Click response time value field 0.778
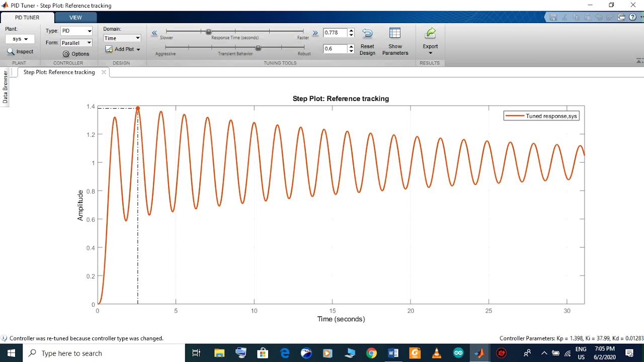The image size is (644, 362). click(335, 33)
